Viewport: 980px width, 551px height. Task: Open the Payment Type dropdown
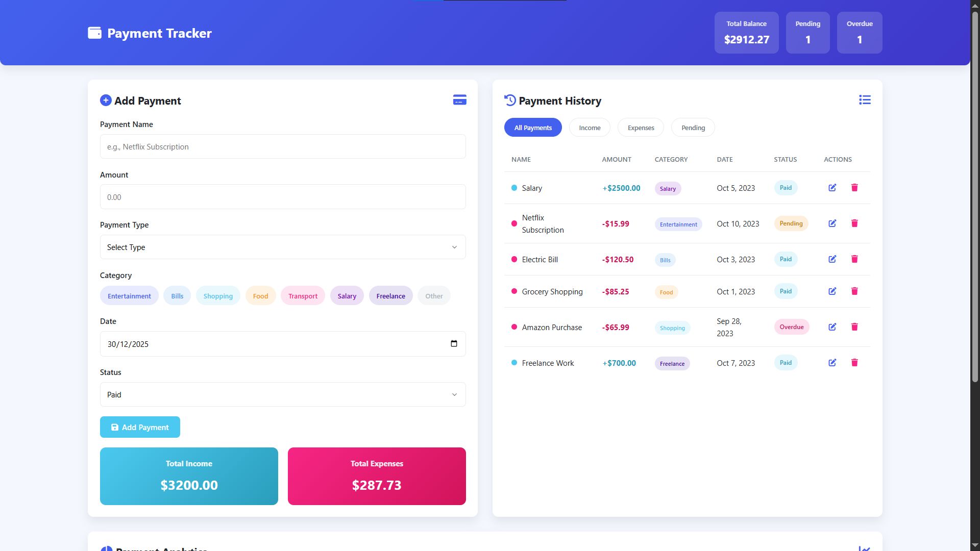pos(283,247)
